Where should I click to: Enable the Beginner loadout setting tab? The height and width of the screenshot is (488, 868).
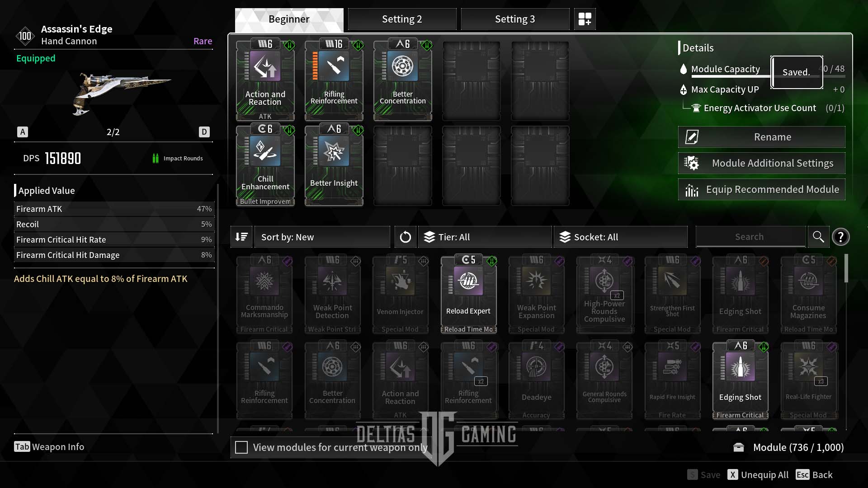click(288, 19)
